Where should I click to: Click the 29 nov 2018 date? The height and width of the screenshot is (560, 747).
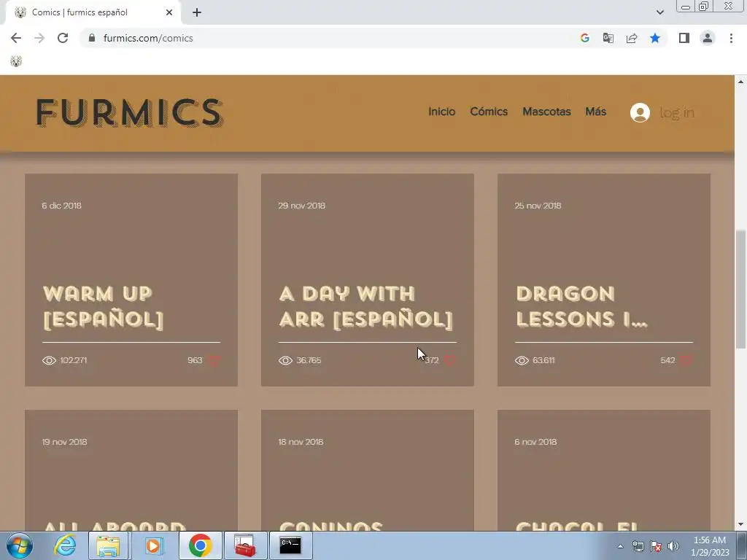pyautogui.click(x=301, y=206)
